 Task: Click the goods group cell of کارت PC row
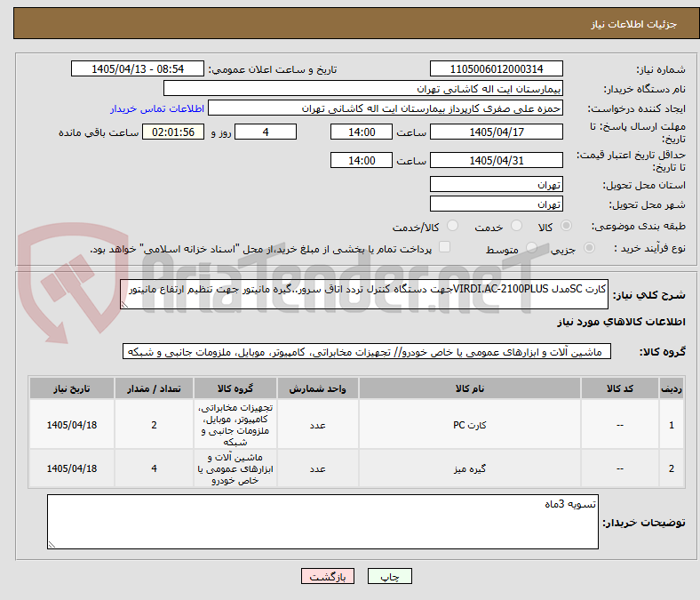[235, 424]
